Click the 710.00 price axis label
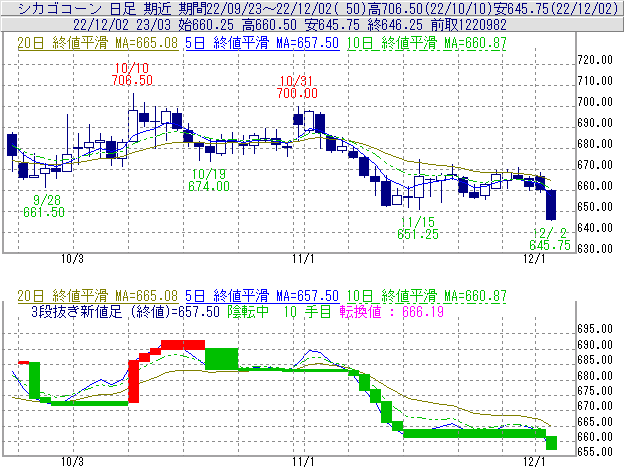The height and width of the screenshot is (475, 624). point(595,81)
